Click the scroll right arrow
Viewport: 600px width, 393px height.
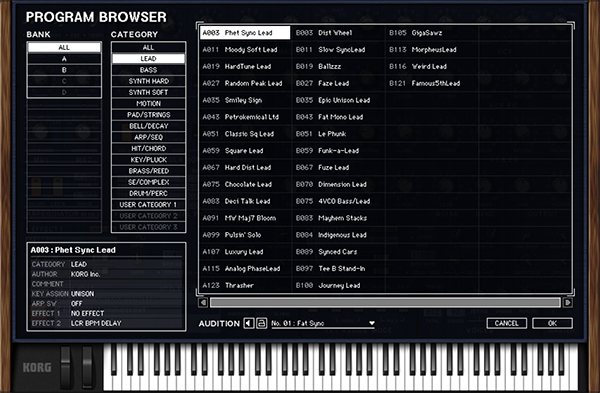pos(567,303)
